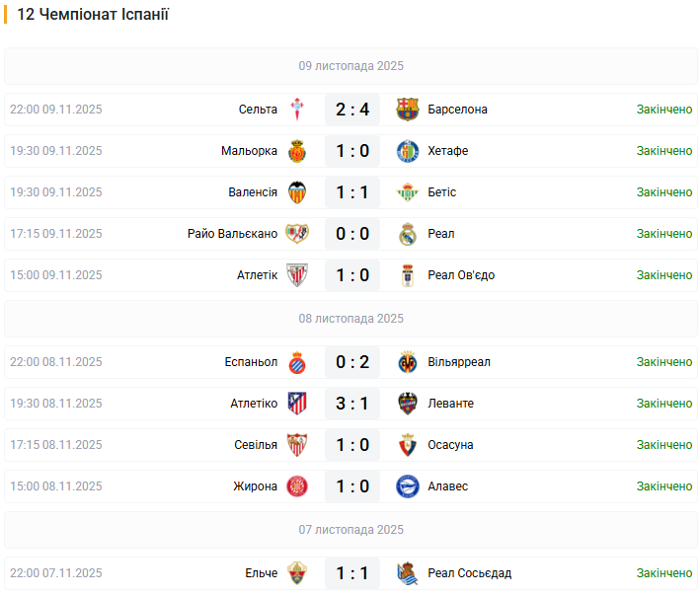Open the Rayo Vallecano team link
This screenshot has height=597, width=700.
coord(232,234)
